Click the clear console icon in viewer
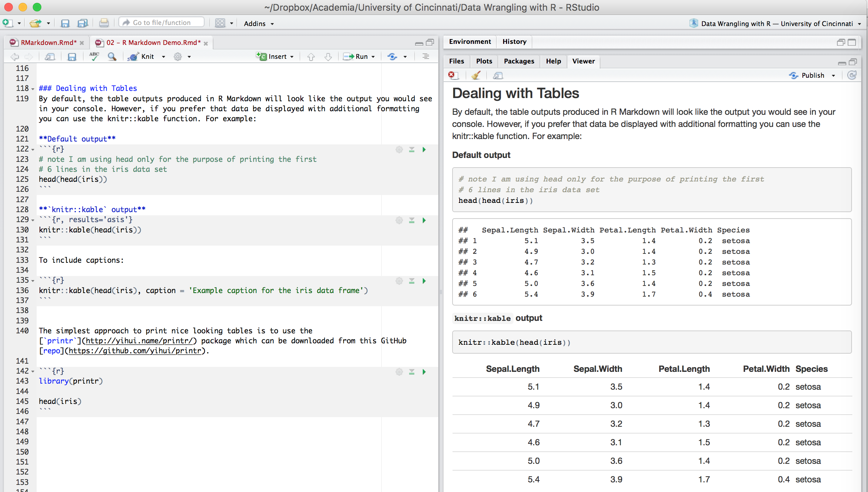This screenshot has height=492, width=868. click(x=476, y=75)
